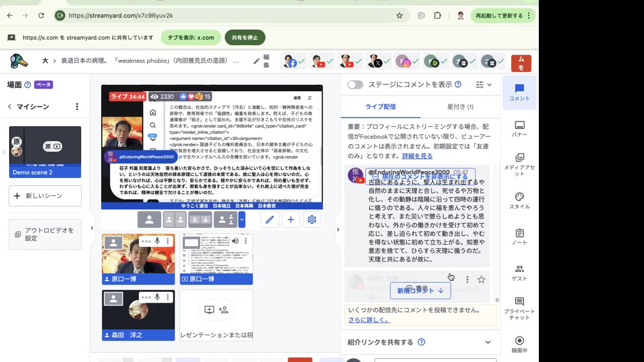Expand breadcrumb chevron after 大
Image resolution: width=644 pixels, height=362 pixels.
[x=54, y=61]
